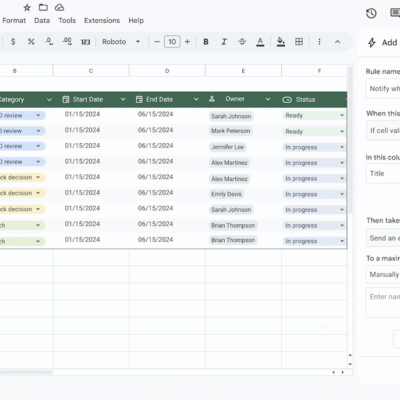
Task: Open text color picker
Action: point(260,42)
